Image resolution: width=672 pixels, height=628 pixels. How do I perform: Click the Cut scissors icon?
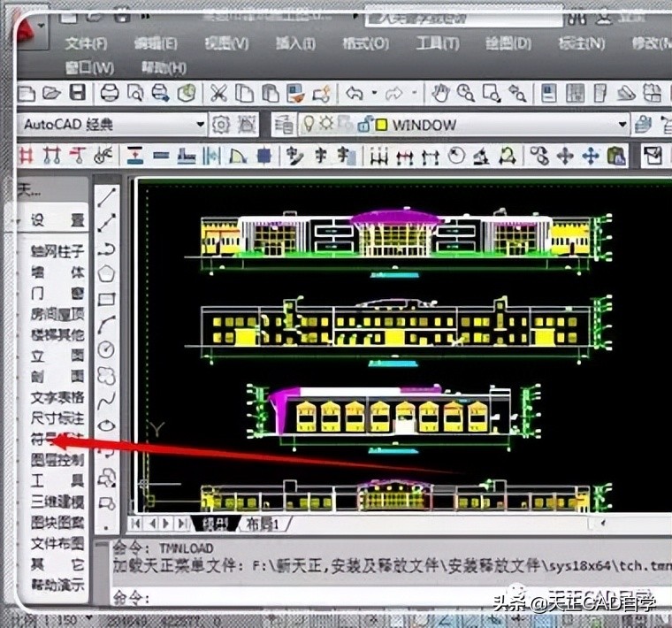218,94
